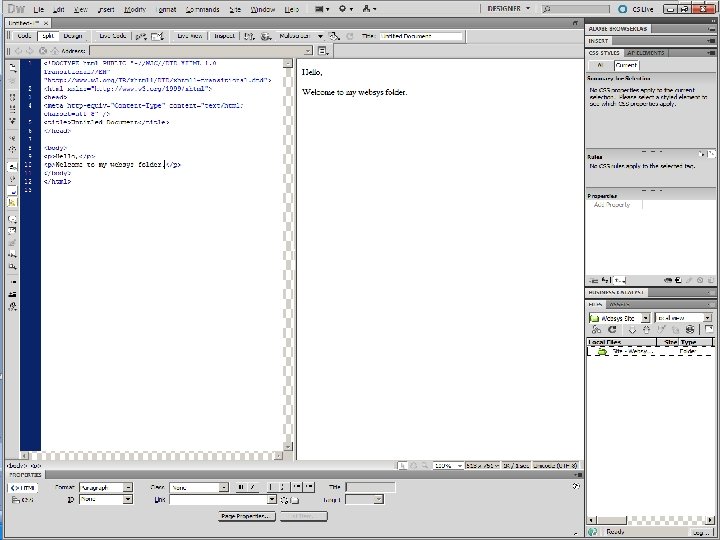Toggle Italic in Properties inspector
Screen dimensions: 720x540
[252, 487]
